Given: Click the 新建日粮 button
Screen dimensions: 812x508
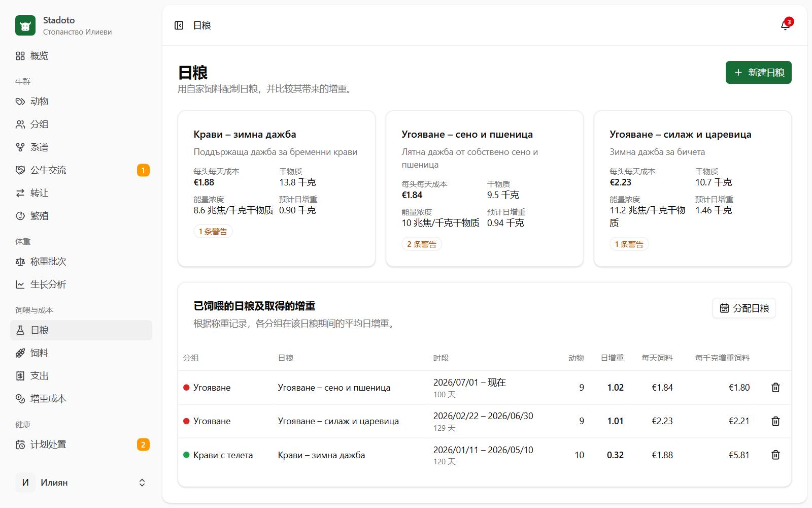Looking at the screenshot, I should point(759,73).
